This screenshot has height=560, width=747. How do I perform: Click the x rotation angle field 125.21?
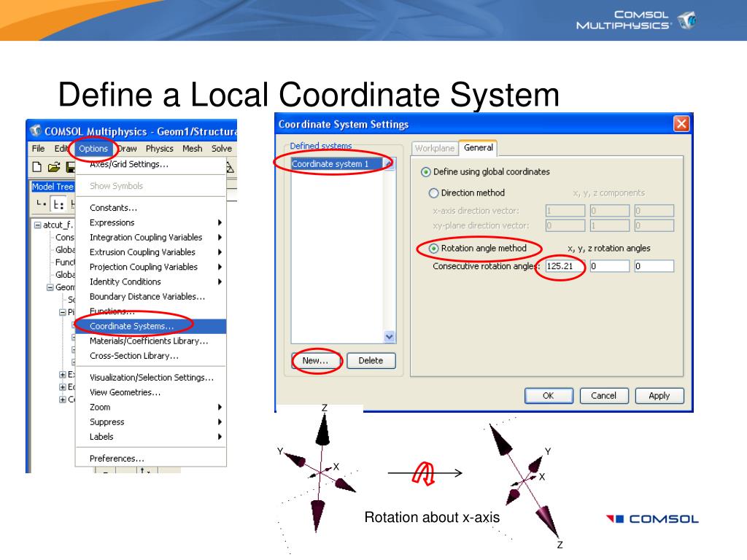(x=565, y=266)
